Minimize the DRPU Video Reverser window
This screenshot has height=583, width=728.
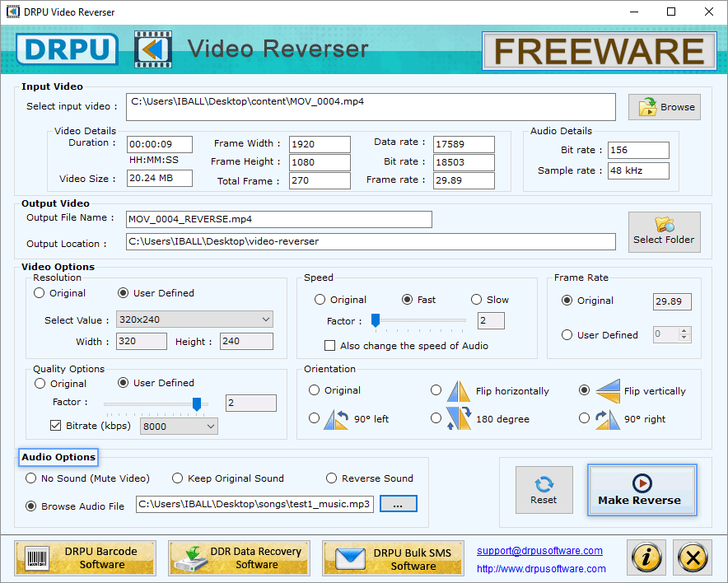634,12
